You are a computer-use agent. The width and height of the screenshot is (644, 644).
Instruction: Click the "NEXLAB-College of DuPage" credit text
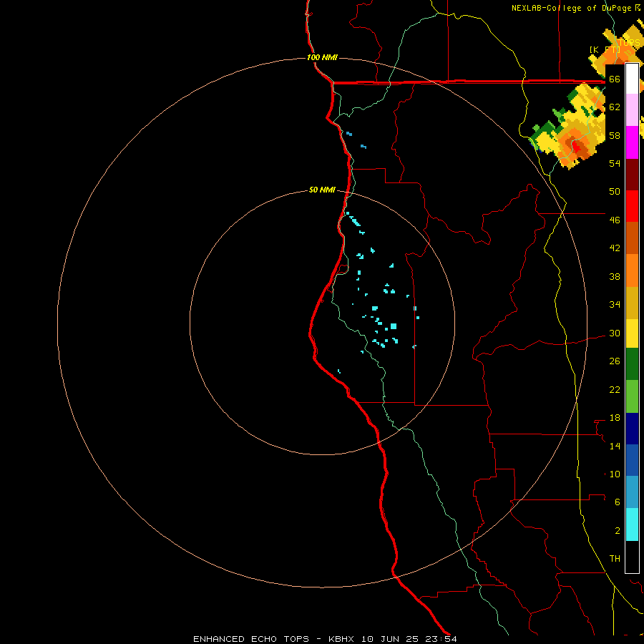pos(572,8)
